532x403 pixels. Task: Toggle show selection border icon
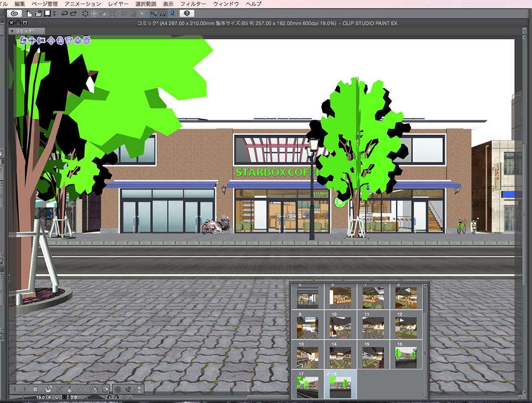(142, 14)
